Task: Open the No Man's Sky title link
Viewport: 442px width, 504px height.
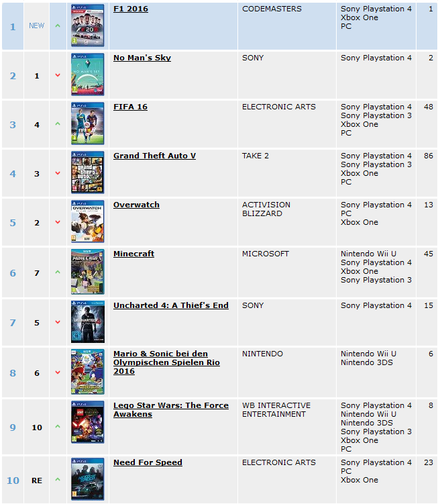Action: coord(142,58)
